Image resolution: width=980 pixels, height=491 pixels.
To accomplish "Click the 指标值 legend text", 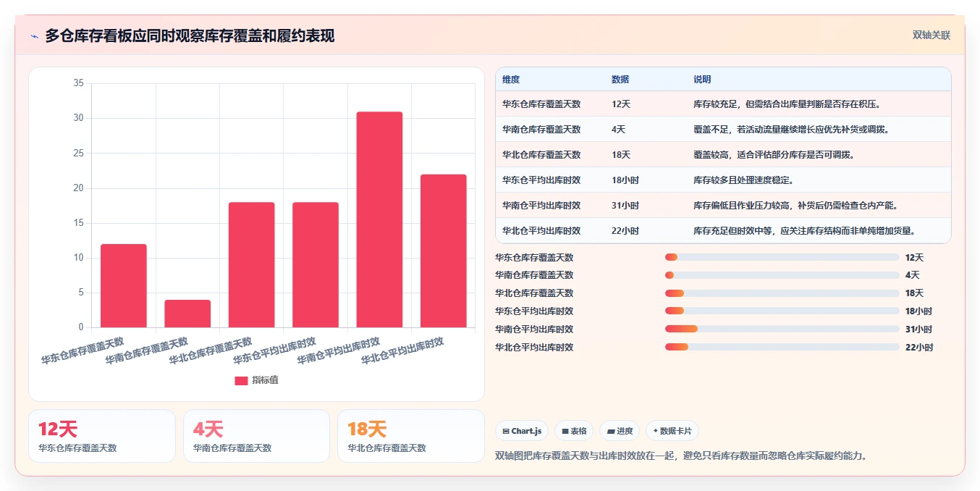I will coord(265,380).
